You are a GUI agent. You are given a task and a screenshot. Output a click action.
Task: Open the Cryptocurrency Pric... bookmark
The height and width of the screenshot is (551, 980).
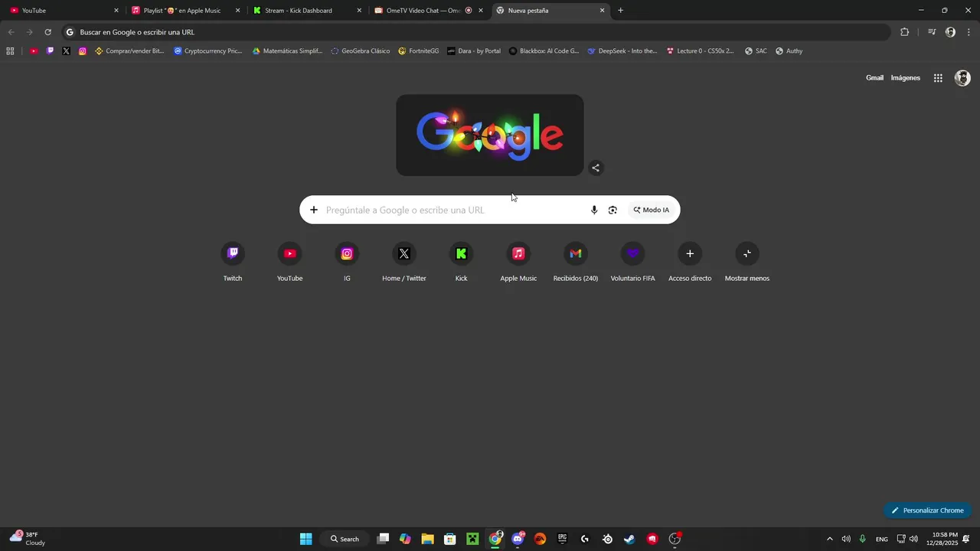[x=208, y=51]
